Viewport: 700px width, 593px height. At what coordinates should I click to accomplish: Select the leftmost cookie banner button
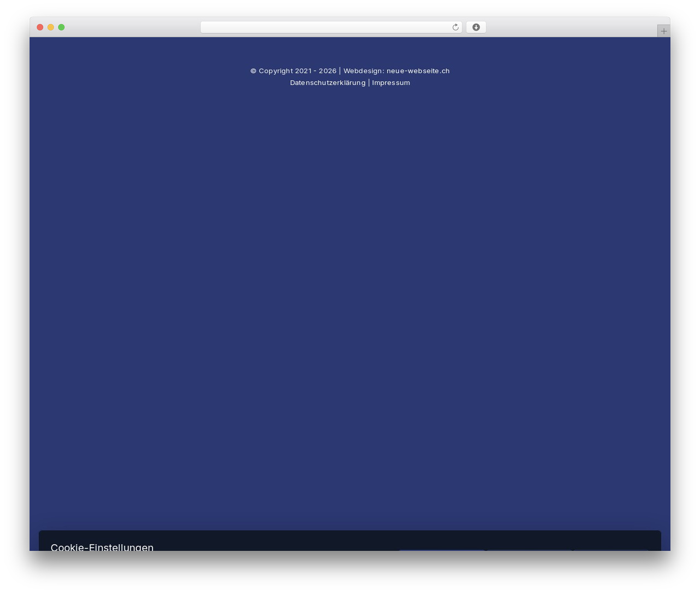tap(442, 550)
